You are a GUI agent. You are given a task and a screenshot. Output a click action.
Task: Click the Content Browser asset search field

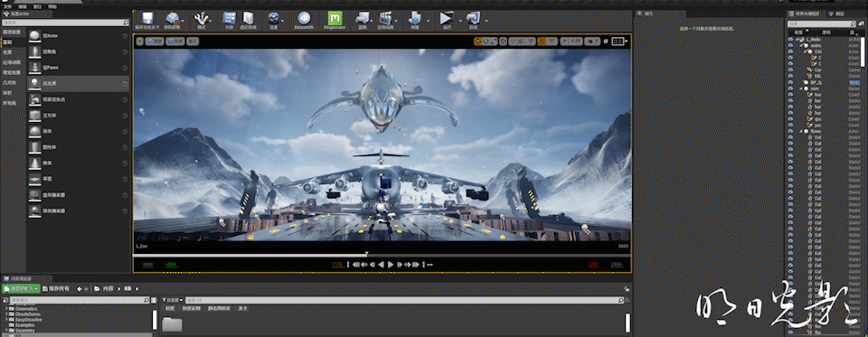404,300
